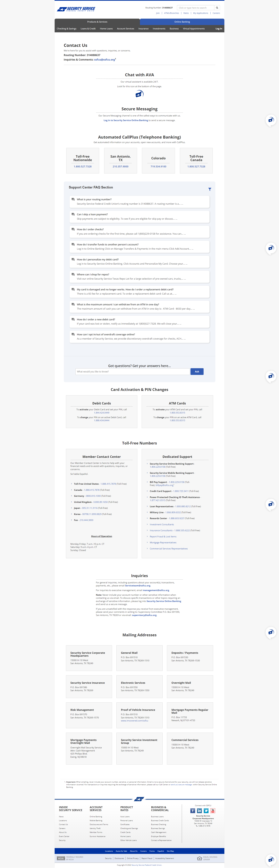Open Accessibility Statement footer link
279x868 pixels.
(x=165, y=858)
